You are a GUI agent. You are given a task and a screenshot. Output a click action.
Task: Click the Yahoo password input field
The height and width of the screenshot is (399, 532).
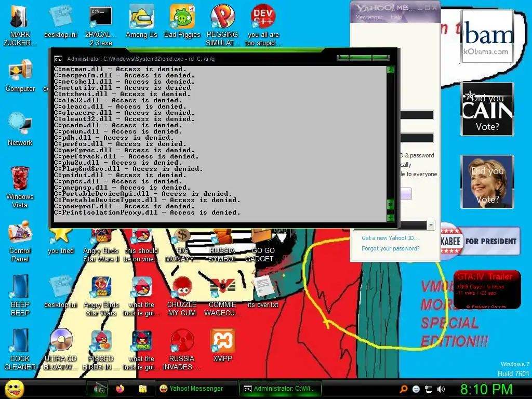pyautogui.click(x=417, y=137)
